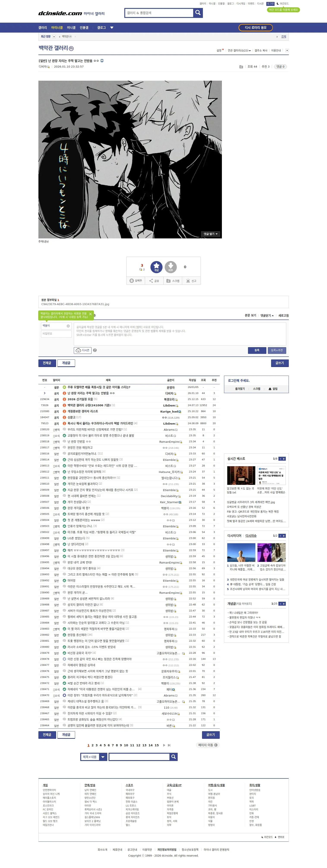Clear the 백봉이 nickname with x icon
This screenshot has height=868, width=327.
coord(68,326)
